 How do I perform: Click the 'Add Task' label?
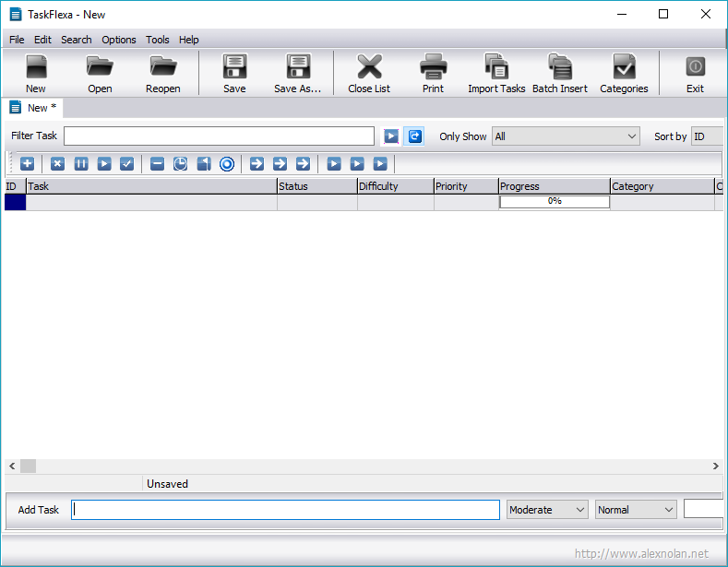coord(39,510)
